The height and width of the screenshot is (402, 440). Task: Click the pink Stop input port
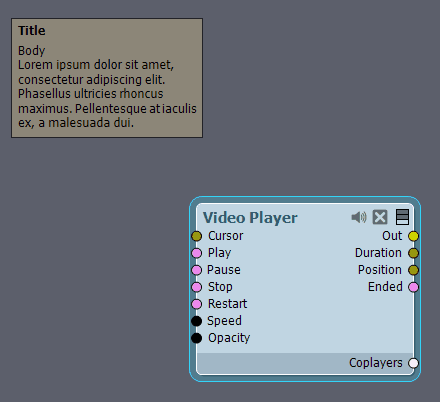pos(197,287)
